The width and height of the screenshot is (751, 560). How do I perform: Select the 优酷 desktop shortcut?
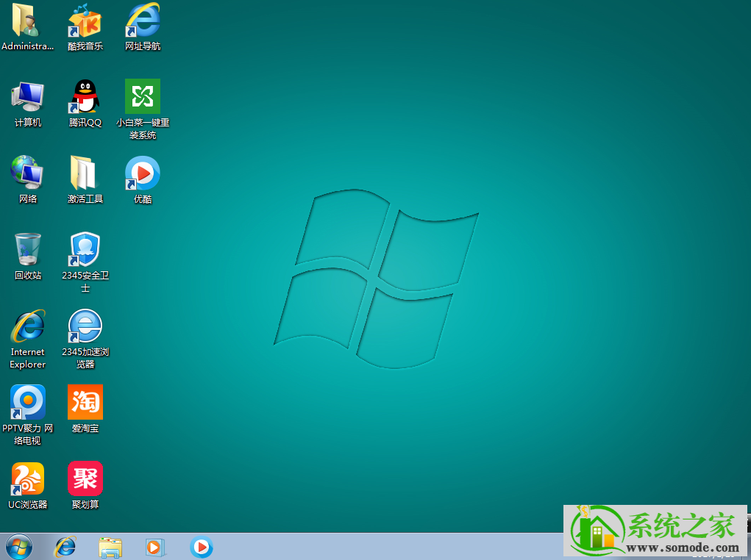click(143, 173)
